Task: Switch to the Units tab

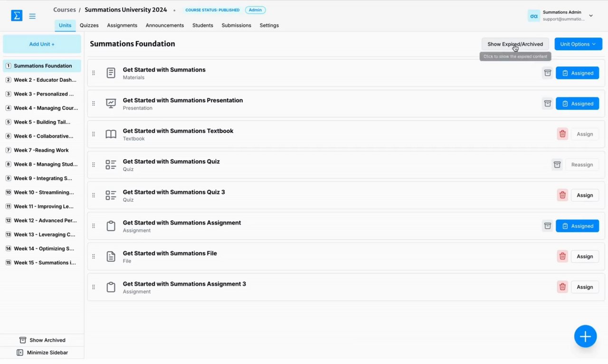Action: click(x=65, y=26)
